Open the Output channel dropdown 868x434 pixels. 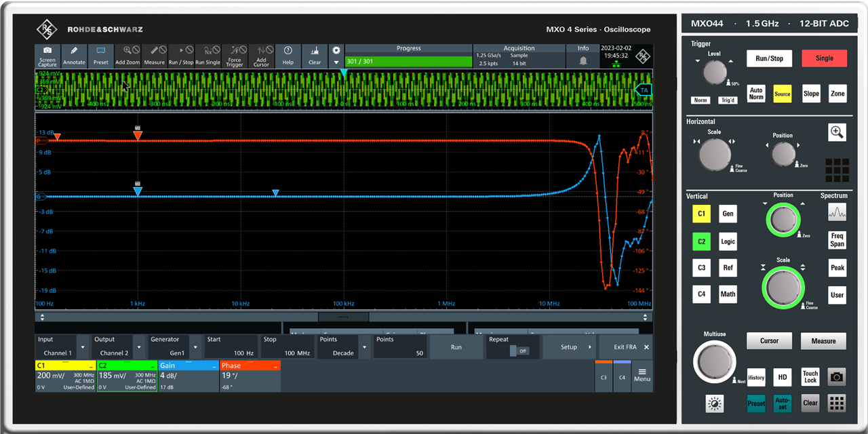[139, 347]
